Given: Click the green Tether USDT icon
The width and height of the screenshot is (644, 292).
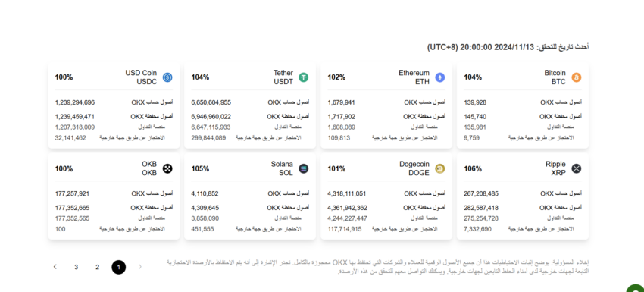Looking at the screenshot, I should [x=304, y=77].
